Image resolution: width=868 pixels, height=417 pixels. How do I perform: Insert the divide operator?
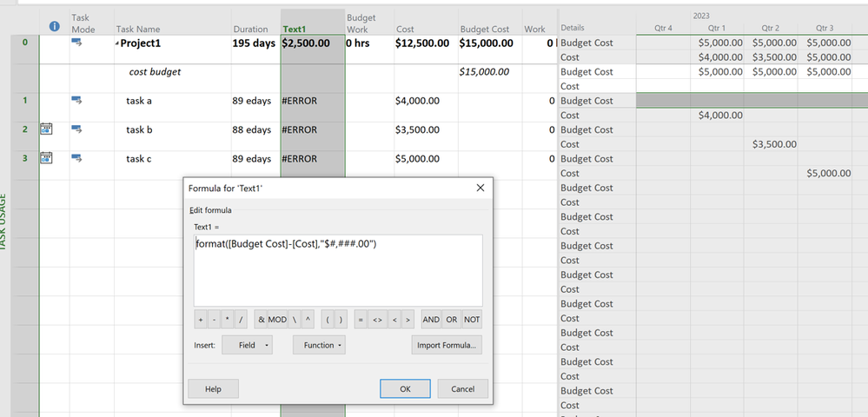241,320
